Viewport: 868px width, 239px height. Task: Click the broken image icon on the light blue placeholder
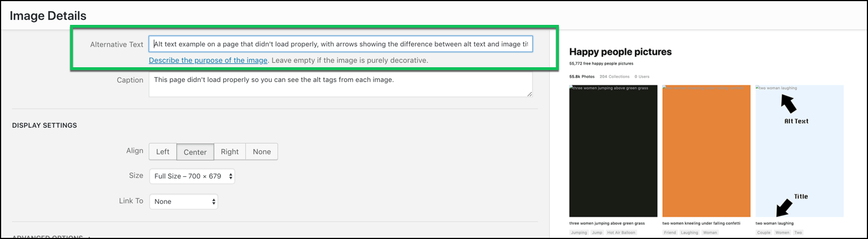(x=758, y=88)
